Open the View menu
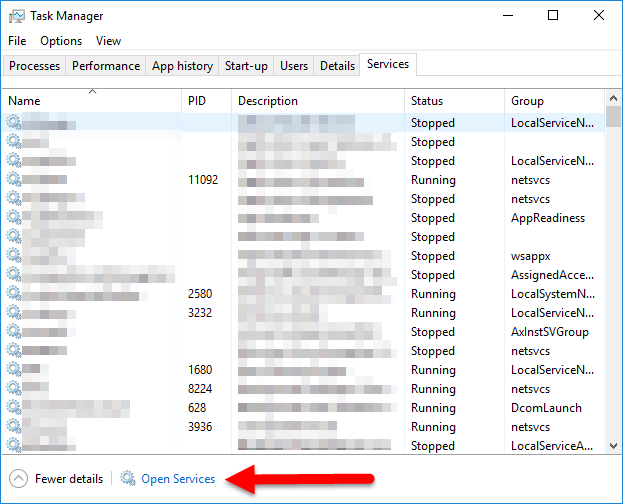 pos(108,41)
